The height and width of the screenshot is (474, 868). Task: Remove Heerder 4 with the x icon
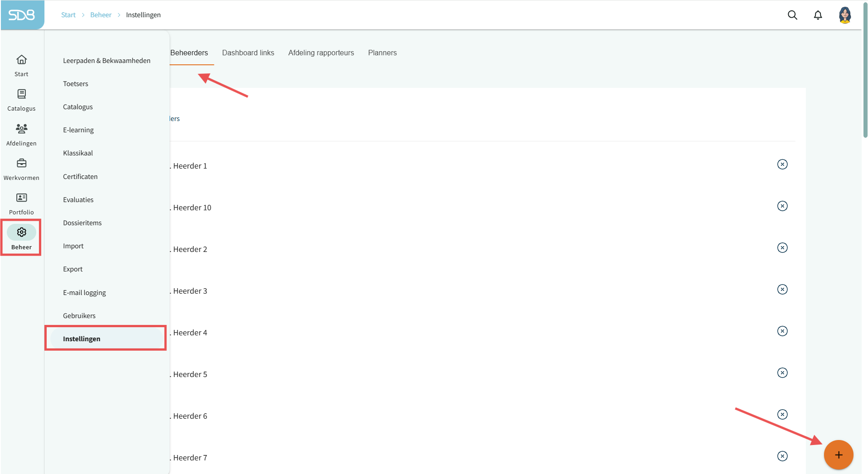782,331
